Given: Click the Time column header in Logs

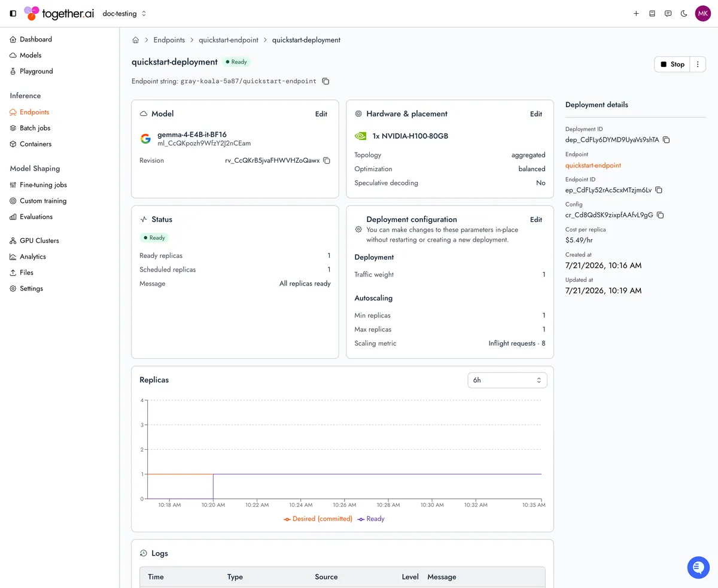Looking at the screenshot, I should point(156,577).
